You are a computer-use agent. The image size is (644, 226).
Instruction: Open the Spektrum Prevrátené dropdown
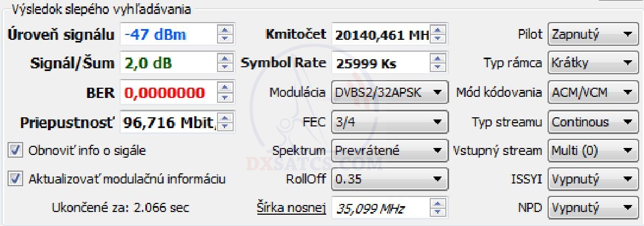point(389,151)
